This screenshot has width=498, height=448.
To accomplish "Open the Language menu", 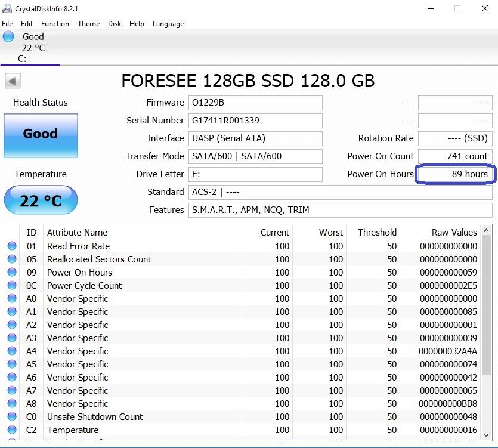I will tap(168, 24).
